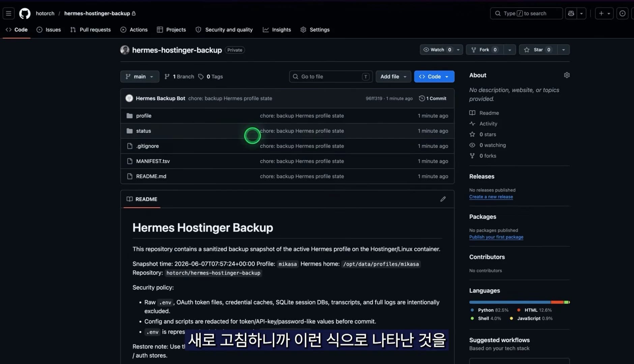This screenshot has width=634, height=364.
Task: Go to GitHub home via Octocat logo
Action: (x=25, y=13)
